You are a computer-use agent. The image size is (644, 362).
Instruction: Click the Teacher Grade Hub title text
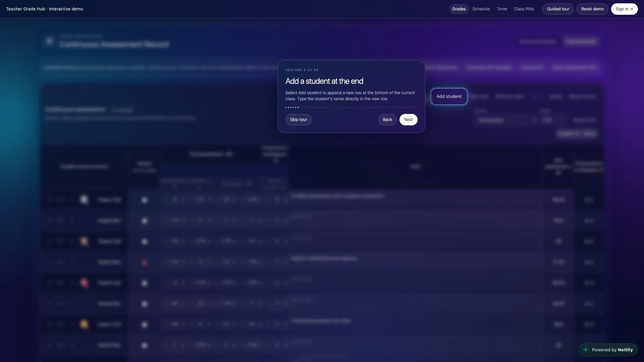[44, 9]
